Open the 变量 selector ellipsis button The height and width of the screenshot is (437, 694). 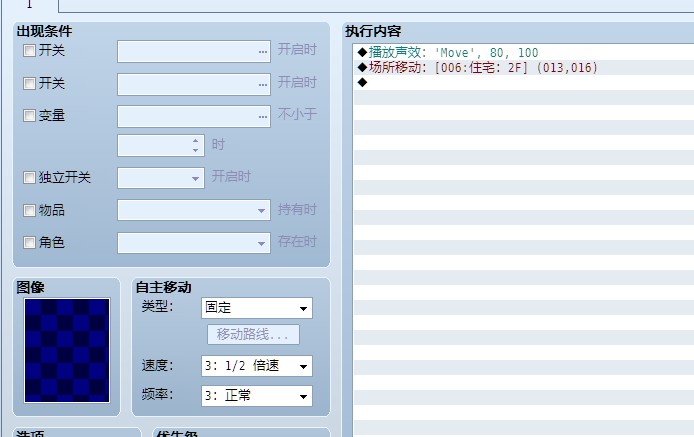point(262,116)
